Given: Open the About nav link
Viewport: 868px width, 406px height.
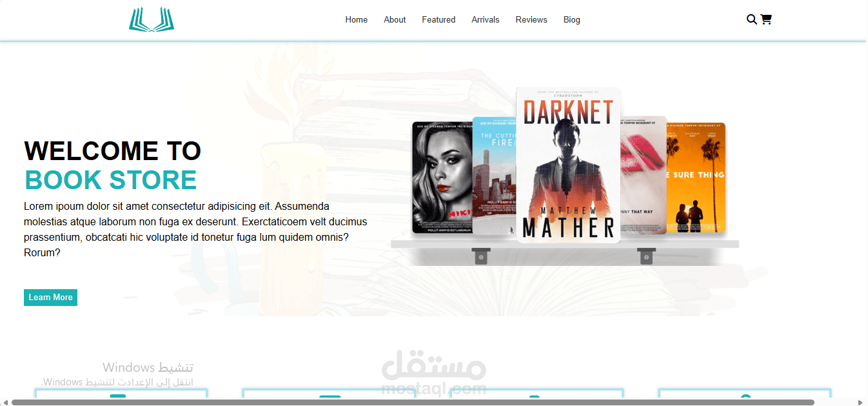Looking at the screenshot, I should (395, 20).
